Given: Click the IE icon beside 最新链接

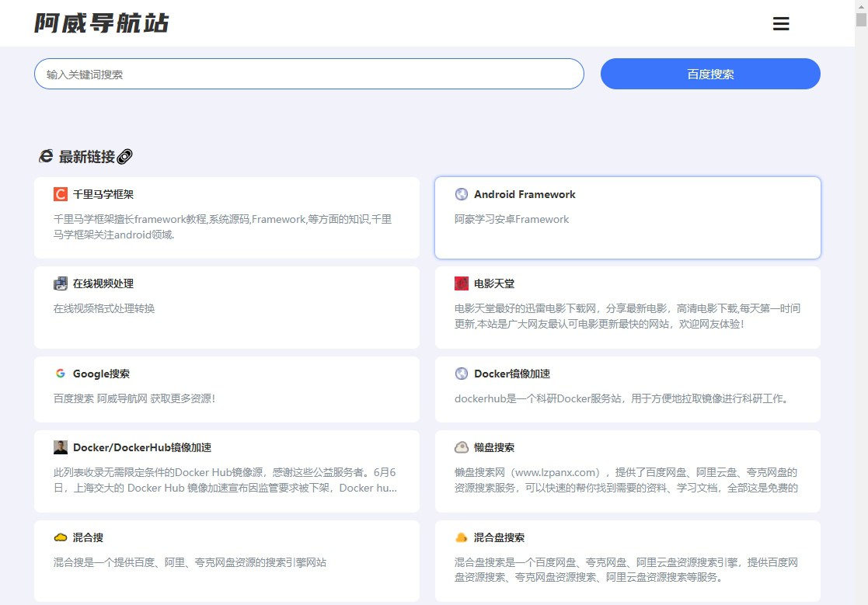Looking at the screenshot, I should [46, 157].
